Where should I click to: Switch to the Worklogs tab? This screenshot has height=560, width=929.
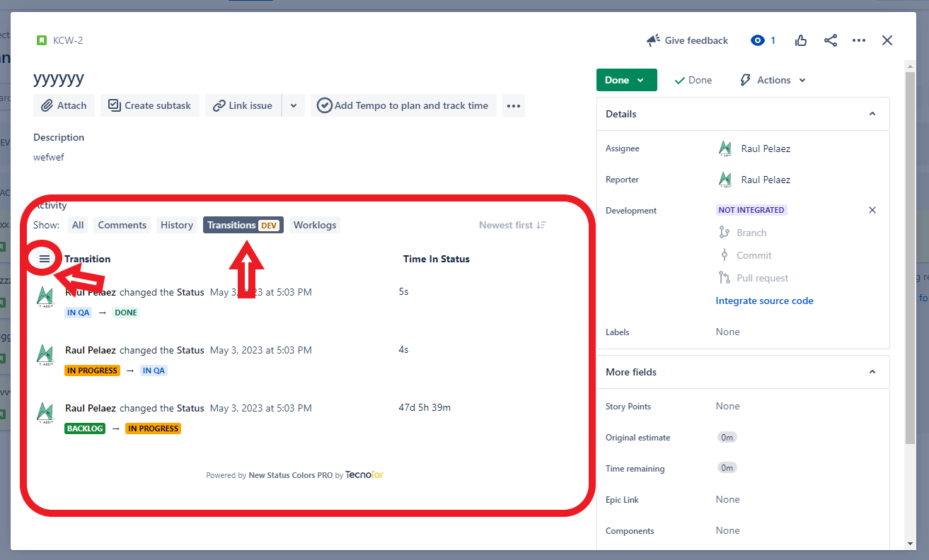coord(315,225)
